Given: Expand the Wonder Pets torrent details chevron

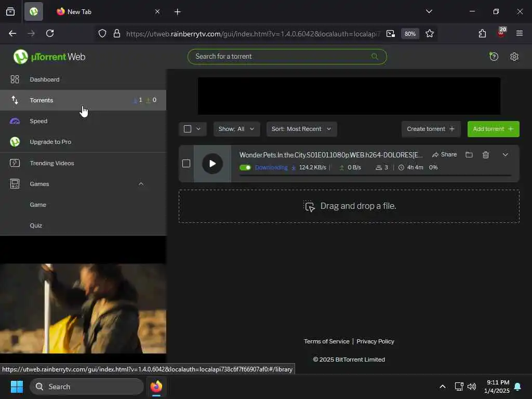Looking at the screenshot, I should click(505, 155).
